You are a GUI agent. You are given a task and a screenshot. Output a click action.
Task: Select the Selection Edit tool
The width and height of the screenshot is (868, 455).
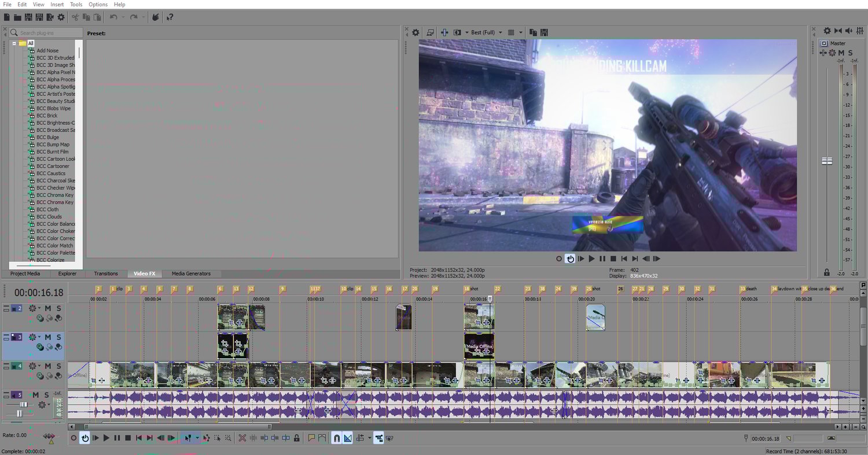218,438
